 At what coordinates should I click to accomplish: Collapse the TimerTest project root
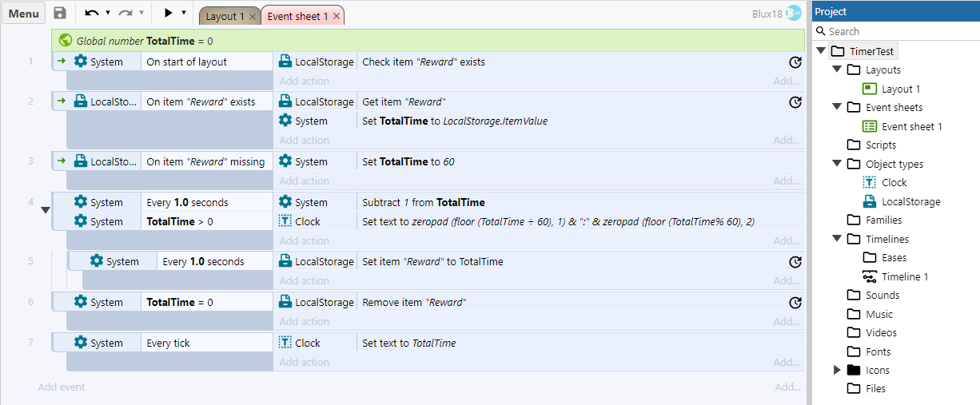click(x=820, y=51)
